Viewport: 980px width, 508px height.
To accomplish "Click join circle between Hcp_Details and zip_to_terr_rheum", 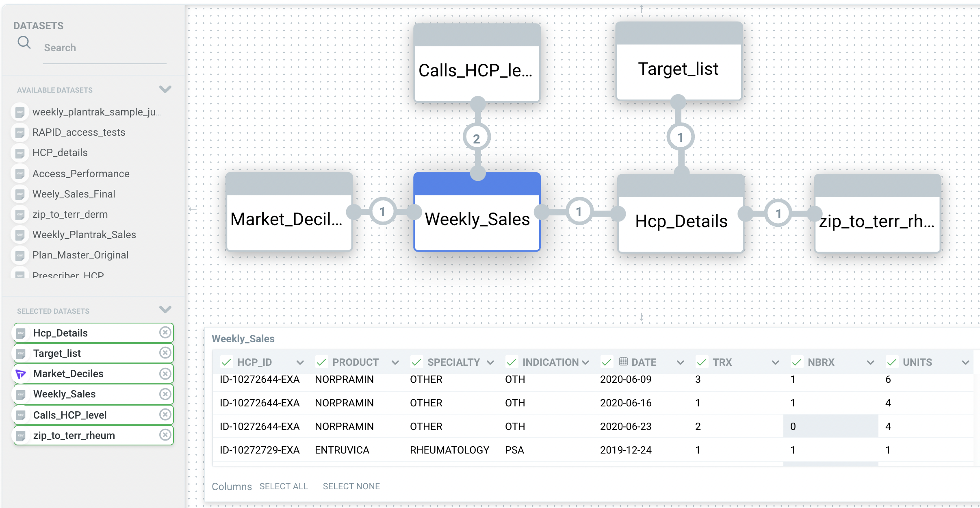I will [x=778, y=213].
